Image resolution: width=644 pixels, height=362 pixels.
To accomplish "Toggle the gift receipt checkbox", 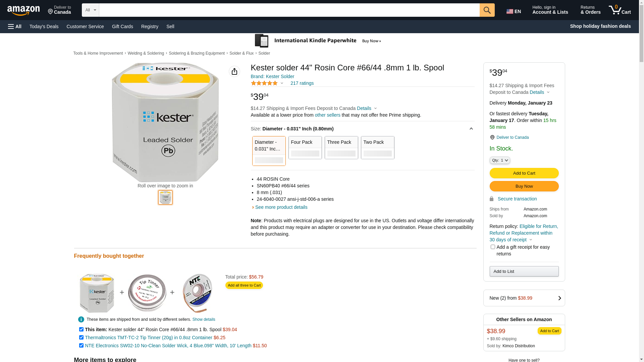I will (493, 247).
